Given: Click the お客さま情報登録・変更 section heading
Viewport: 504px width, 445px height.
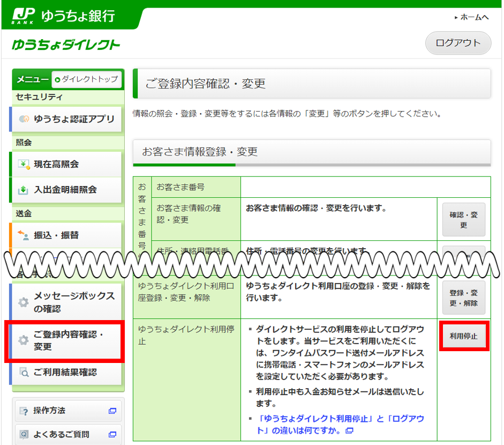Looking at the screenshot, I should tap(312, 152).
